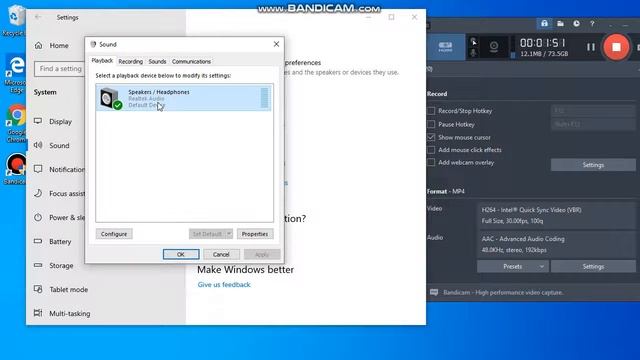
Task: Click the Bandicam recording timer display
Action: pos(542,43)
